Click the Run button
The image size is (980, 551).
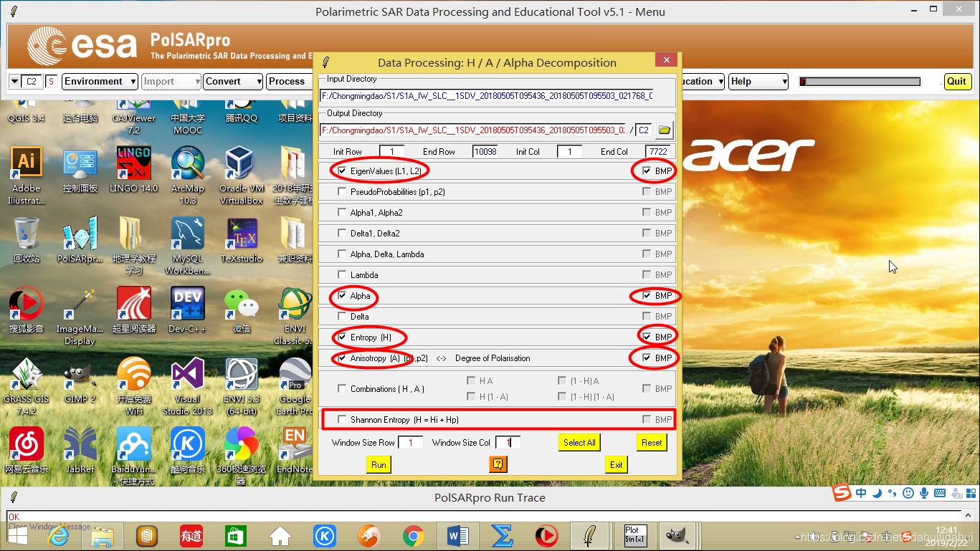[379, 465]
